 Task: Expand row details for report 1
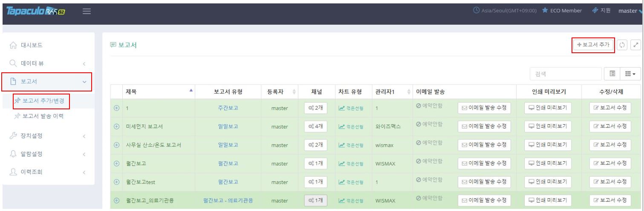pyautogui.click(x=116, y=108)
